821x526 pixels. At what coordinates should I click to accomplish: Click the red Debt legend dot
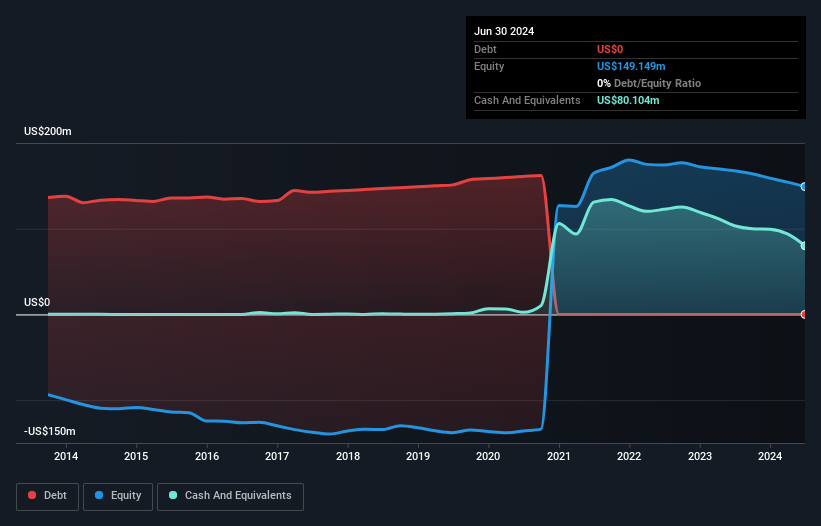point(32,495)
